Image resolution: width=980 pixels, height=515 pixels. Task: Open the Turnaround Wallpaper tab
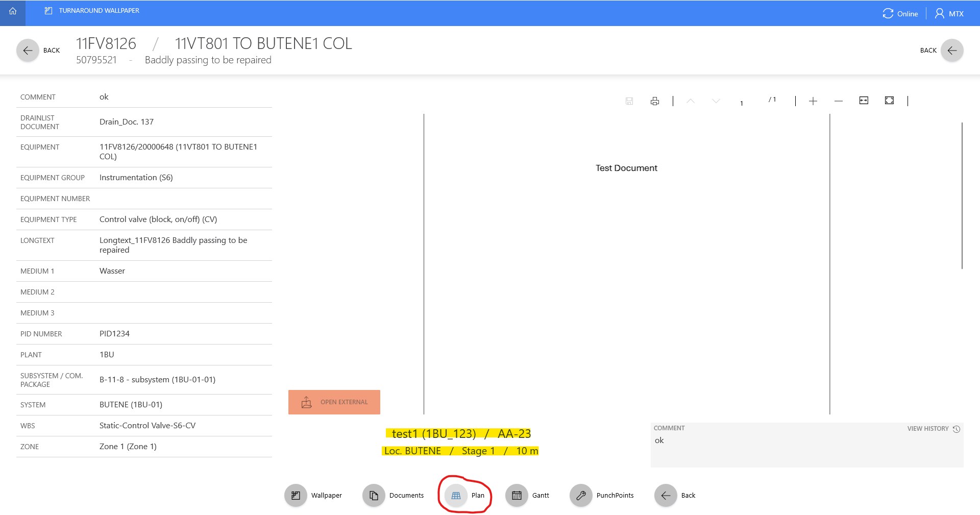coord(92,11)
